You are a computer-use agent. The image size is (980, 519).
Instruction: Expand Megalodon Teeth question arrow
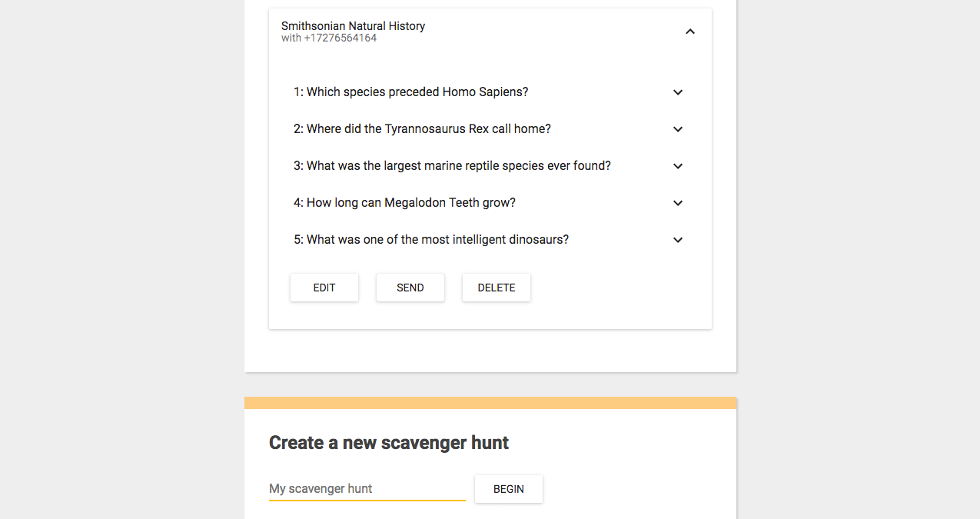pos(677,203)
